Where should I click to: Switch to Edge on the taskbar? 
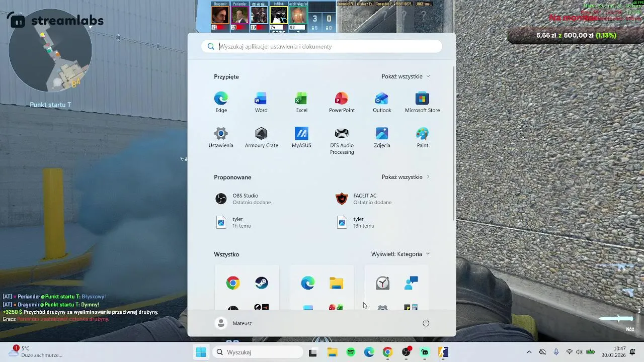[369, 352]
